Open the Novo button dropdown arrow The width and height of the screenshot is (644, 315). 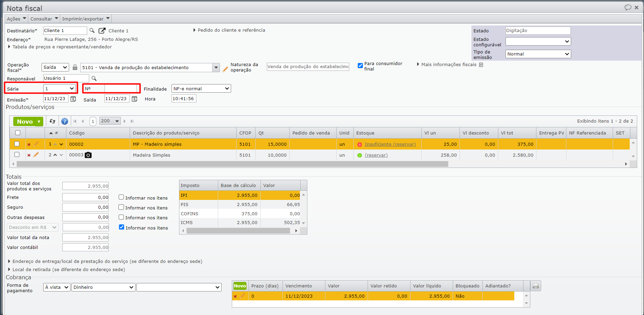pos(39,122)
